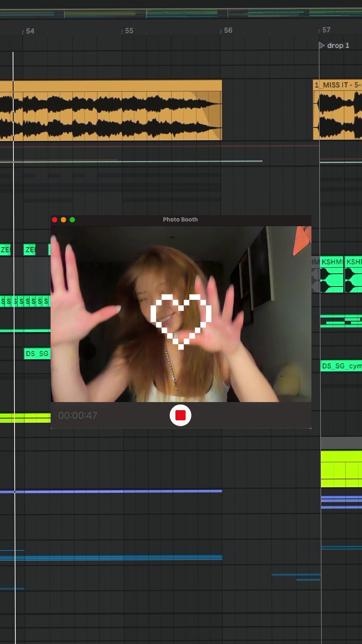362x644 pixels.
Task: Zoom the Photo Booth window with green button
Action: [x=72, y=220]
